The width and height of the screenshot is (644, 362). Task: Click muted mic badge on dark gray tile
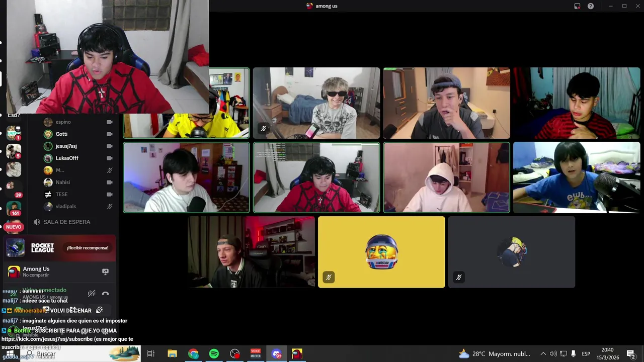(458, 277)
